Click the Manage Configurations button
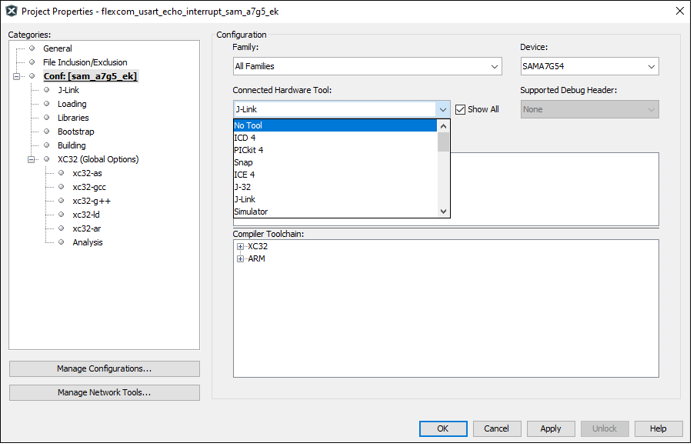The width and height of the screenshot is (691, 444). [104, 369]
